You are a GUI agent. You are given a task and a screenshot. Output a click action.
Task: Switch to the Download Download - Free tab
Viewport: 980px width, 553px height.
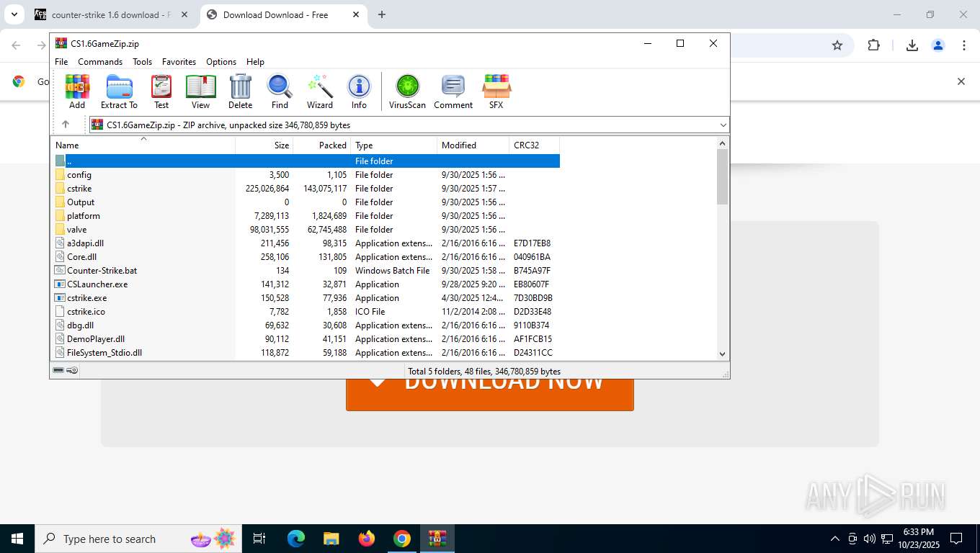[x=282, y=14]
